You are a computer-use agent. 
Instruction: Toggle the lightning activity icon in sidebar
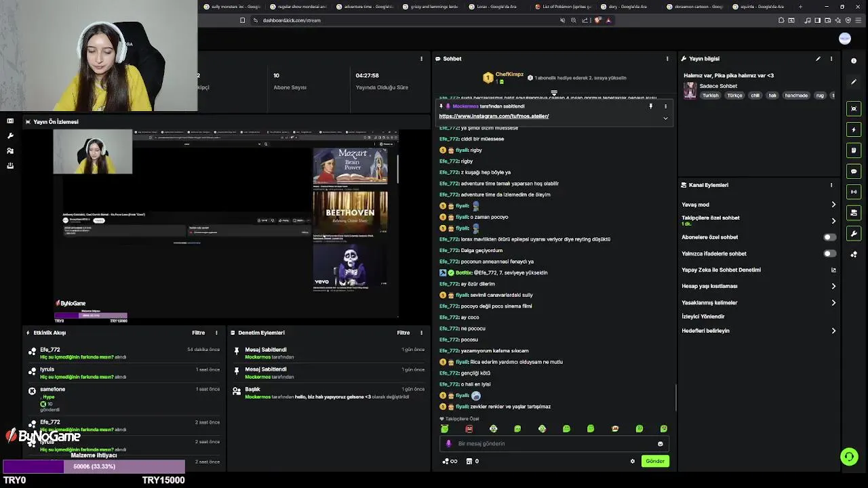click(x=854, y=129)
